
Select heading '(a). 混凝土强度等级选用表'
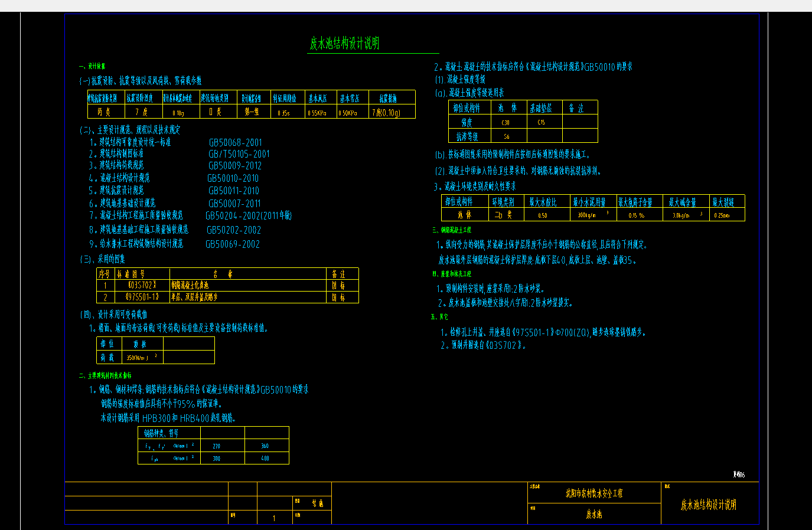click(469, 93)
